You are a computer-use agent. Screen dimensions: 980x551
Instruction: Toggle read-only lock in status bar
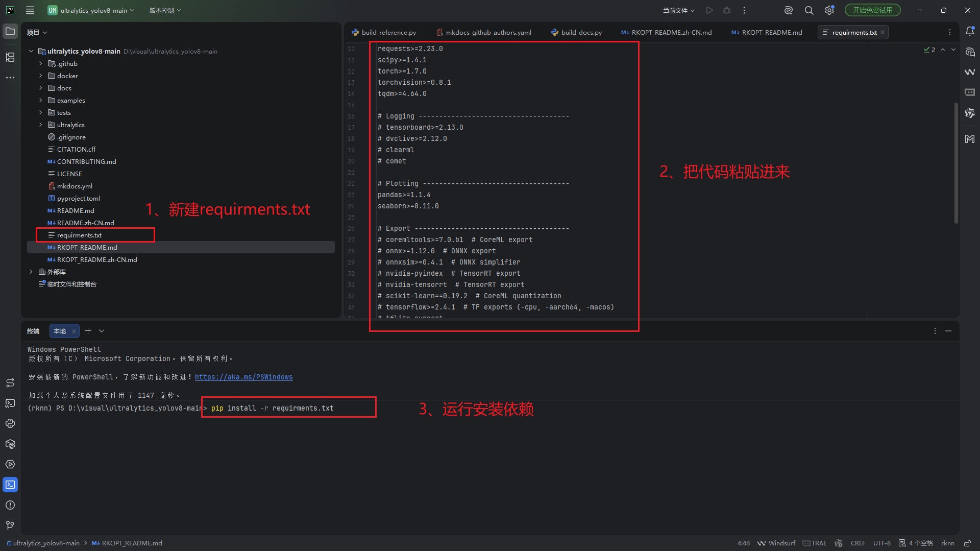coord(967,543)
